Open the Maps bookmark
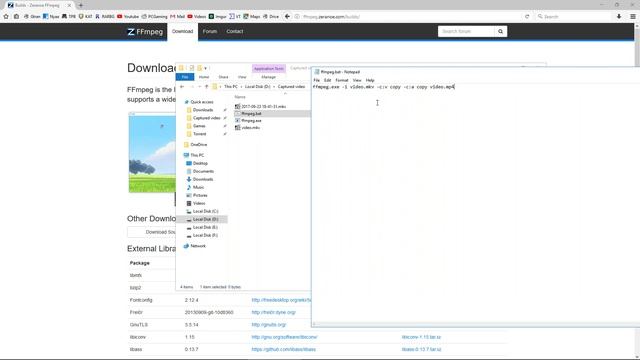This screenshot has width=640, height=360. click(252, 16)
